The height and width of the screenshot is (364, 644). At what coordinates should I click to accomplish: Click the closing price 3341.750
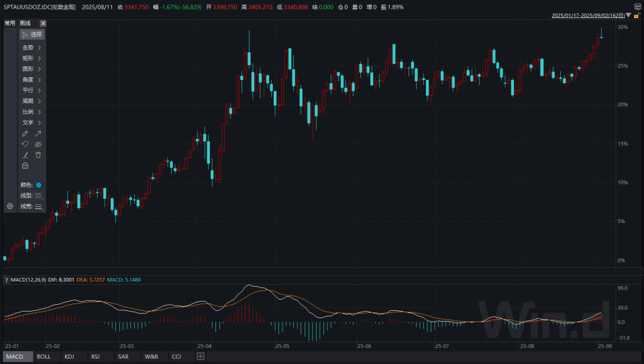pyautogui.click(x=136, y=7)
